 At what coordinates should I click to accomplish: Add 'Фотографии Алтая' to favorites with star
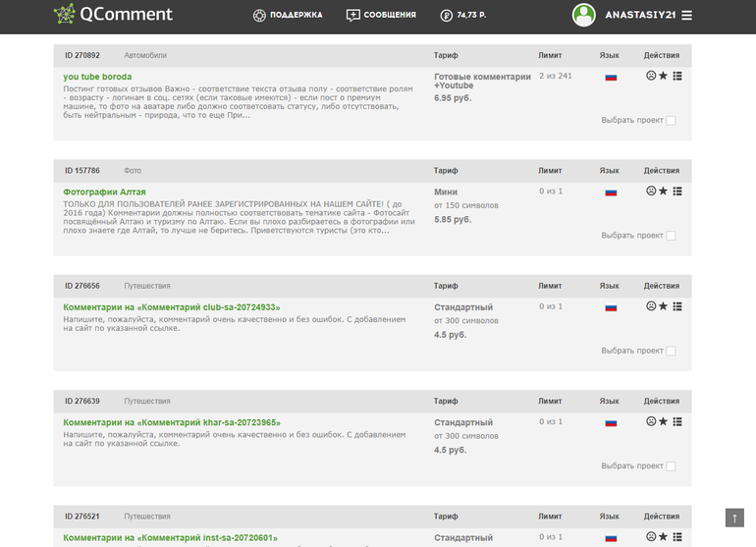click(x=663, y=191)
